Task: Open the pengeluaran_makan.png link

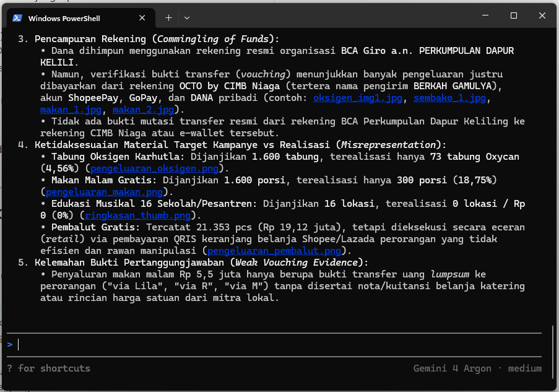Action: pos(104,192)
